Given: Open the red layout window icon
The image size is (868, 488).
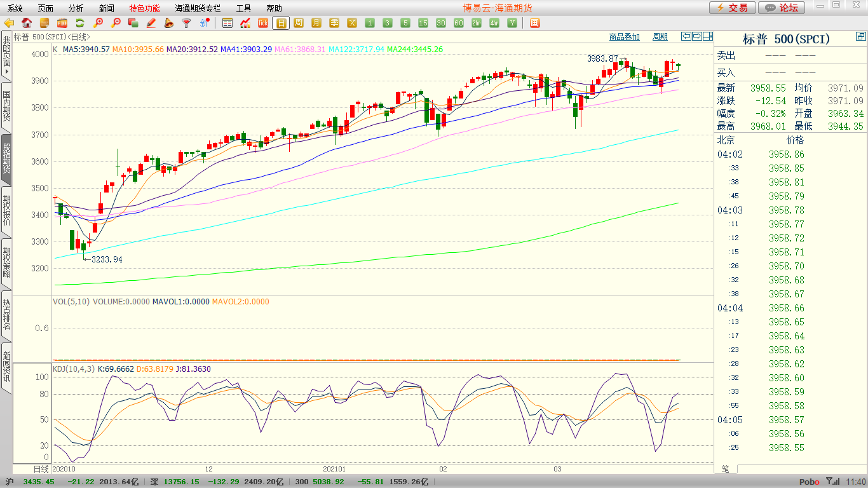Looking at the screenshot, I should pos(535,23).
